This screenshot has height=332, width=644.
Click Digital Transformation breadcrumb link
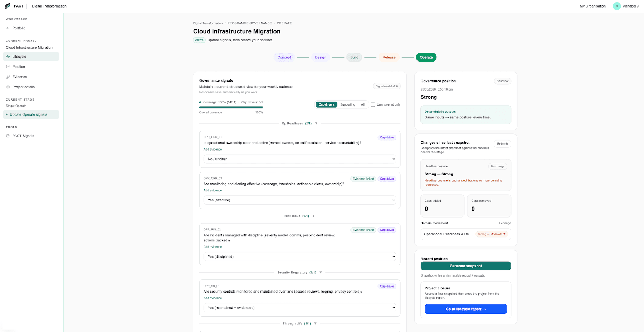point(208,23)
